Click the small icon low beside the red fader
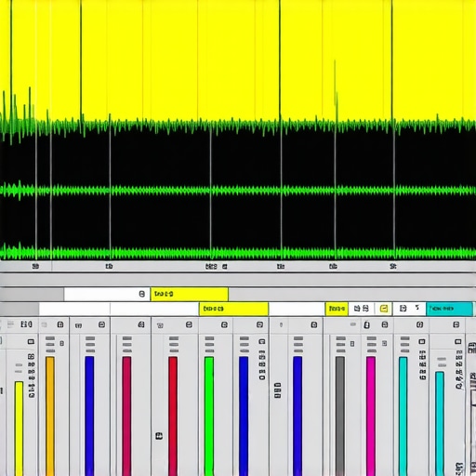Image resolution: width=476 pixels, height=476 pixels. point(159,436)
